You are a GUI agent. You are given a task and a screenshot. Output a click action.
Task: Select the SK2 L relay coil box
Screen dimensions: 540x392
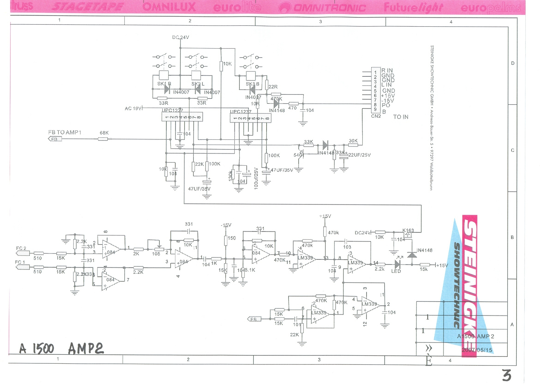pyautogui.click(x=196, y=75)
